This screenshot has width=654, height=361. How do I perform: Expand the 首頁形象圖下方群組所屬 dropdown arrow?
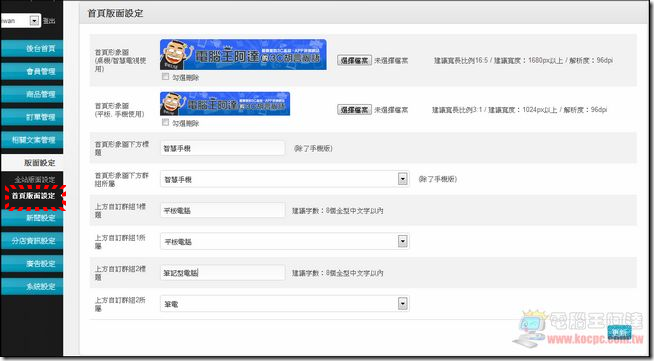tap(402, 179)
